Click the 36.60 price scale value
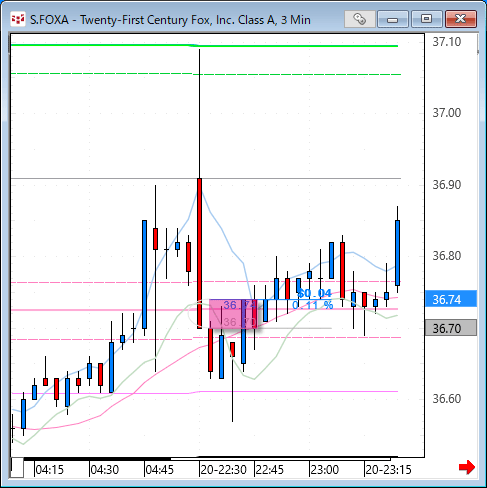 click(447, 399)
